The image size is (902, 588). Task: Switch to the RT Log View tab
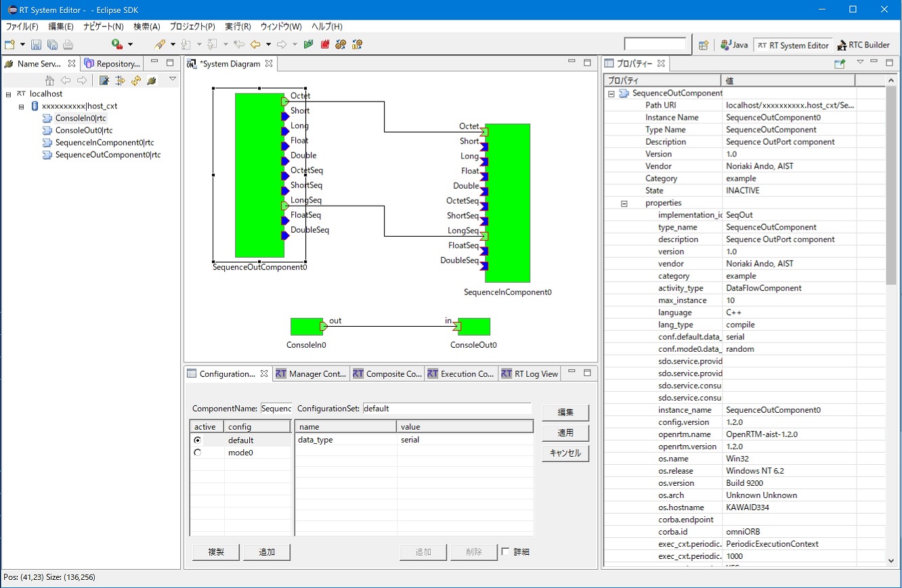point(529,374)
